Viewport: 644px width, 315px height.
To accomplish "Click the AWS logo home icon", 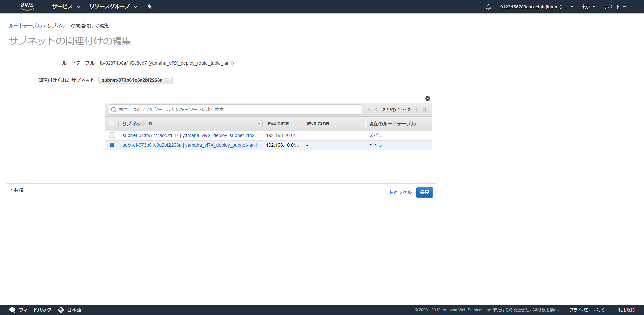I will tap(27, 6).
